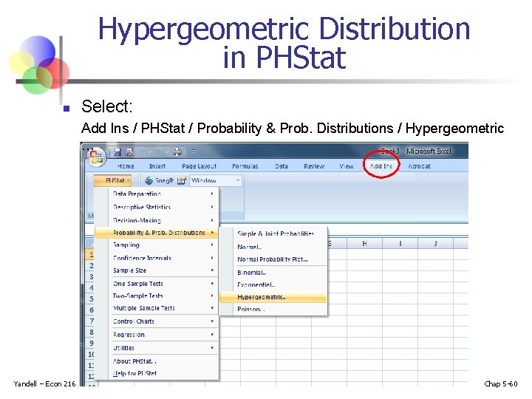This screenshot has height=399, width=532.
Task: Click the Save icon in quick access toolbar
Action: click(117, 151)
